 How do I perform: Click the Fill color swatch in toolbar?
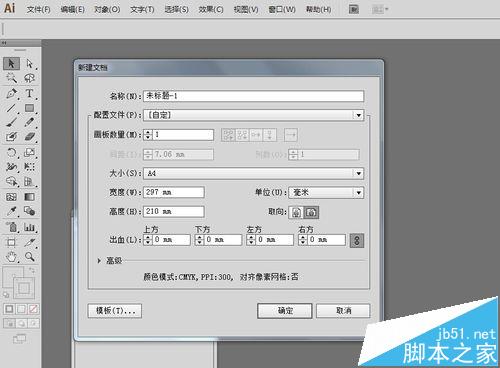pos(13,277)
